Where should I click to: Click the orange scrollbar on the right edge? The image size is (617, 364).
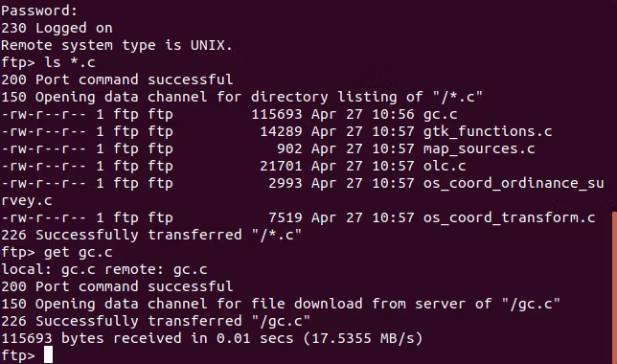[615, 287]
